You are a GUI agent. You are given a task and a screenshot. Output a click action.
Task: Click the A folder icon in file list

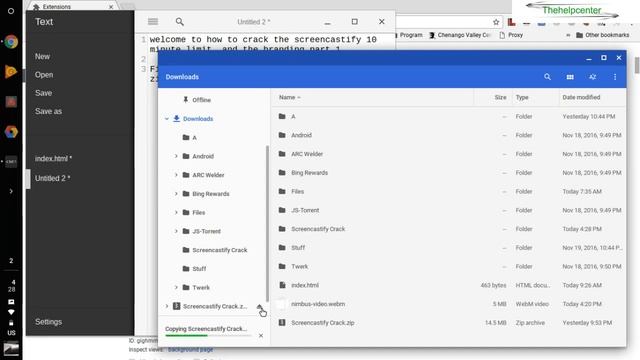[x=282, y=116]
